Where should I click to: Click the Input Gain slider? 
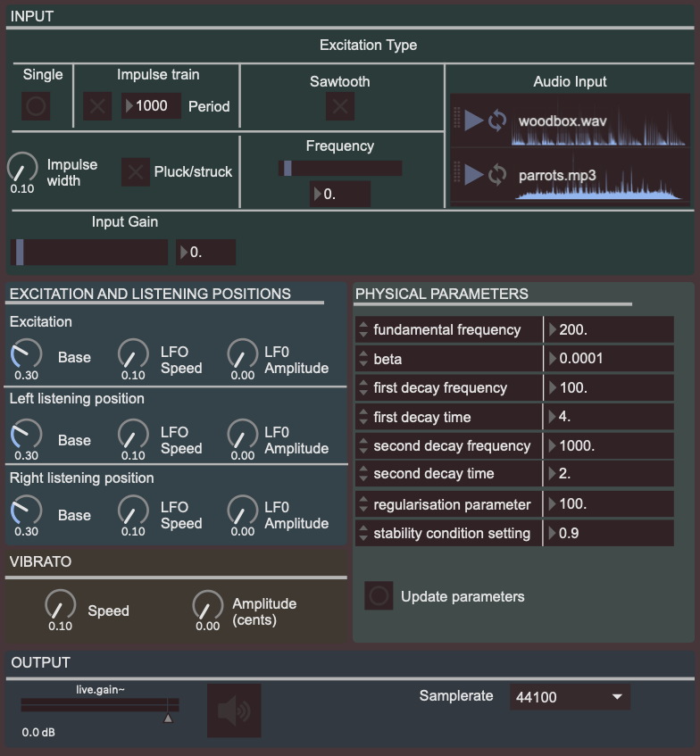pyautogui.click(x=89, y=253)
